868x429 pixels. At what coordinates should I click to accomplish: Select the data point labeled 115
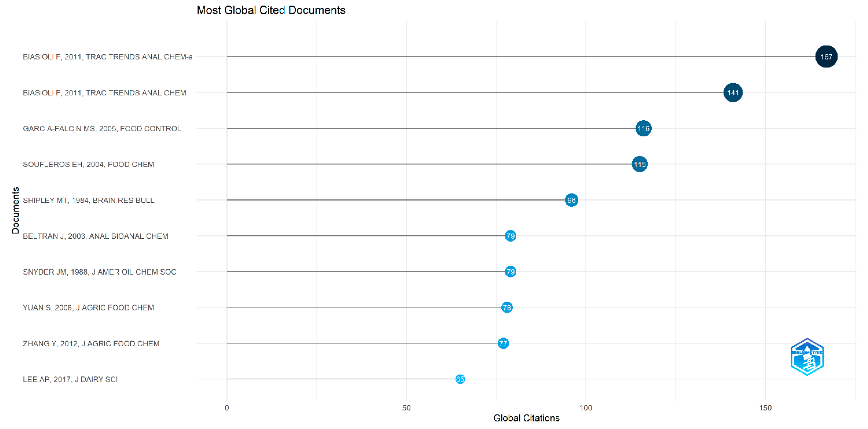point(639,164)
